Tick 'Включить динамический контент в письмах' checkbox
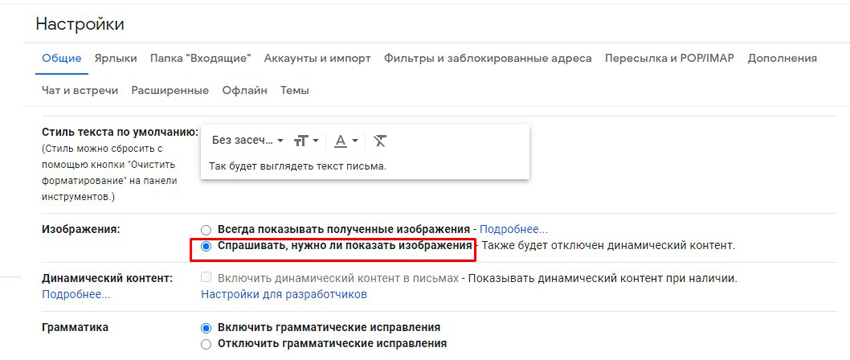The image size is (850, 360). pyautogui.click(x=206, y=278)
